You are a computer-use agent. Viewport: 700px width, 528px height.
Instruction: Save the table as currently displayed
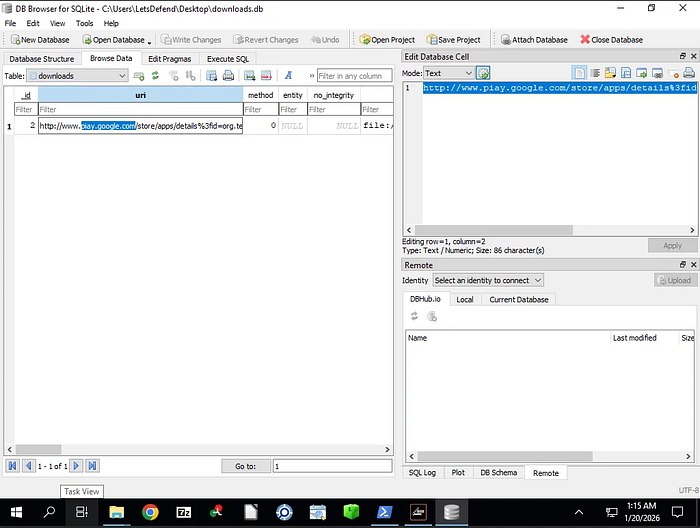coord(212,76)
